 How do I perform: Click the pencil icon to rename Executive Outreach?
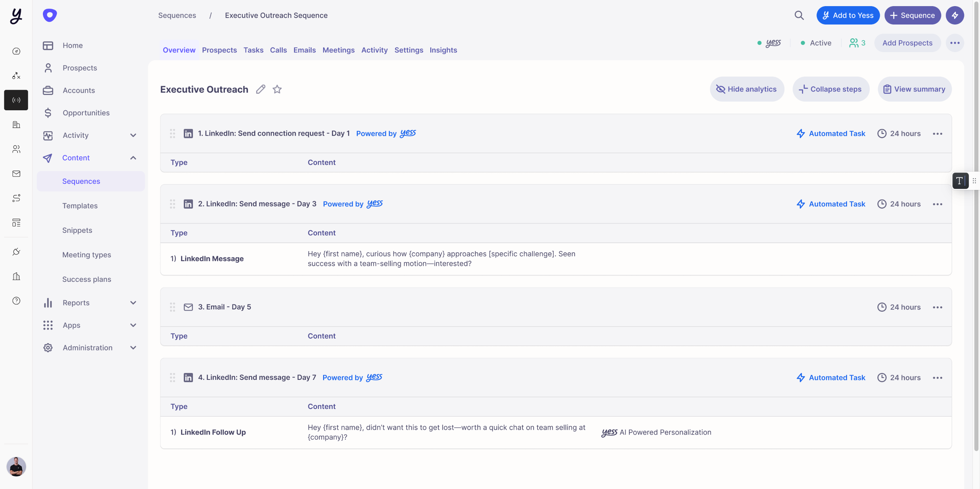tap(261, 89)
